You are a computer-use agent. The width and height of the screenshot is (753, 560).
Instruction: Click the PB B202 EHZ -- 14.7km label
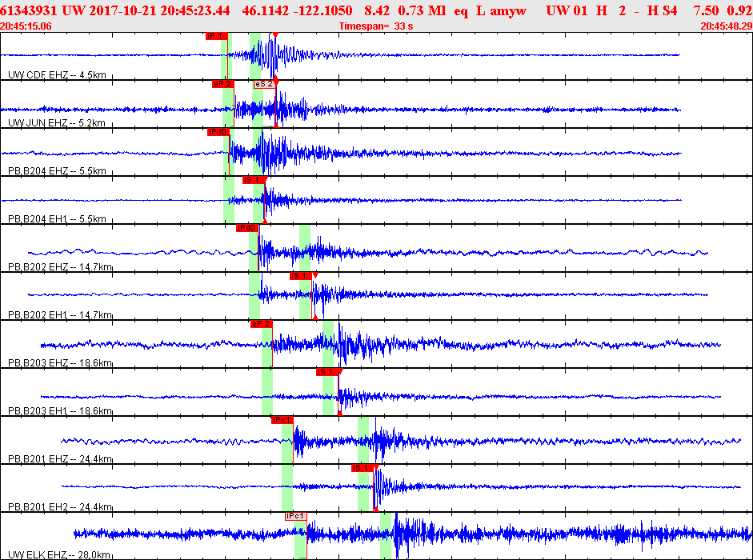coord(60,267)
